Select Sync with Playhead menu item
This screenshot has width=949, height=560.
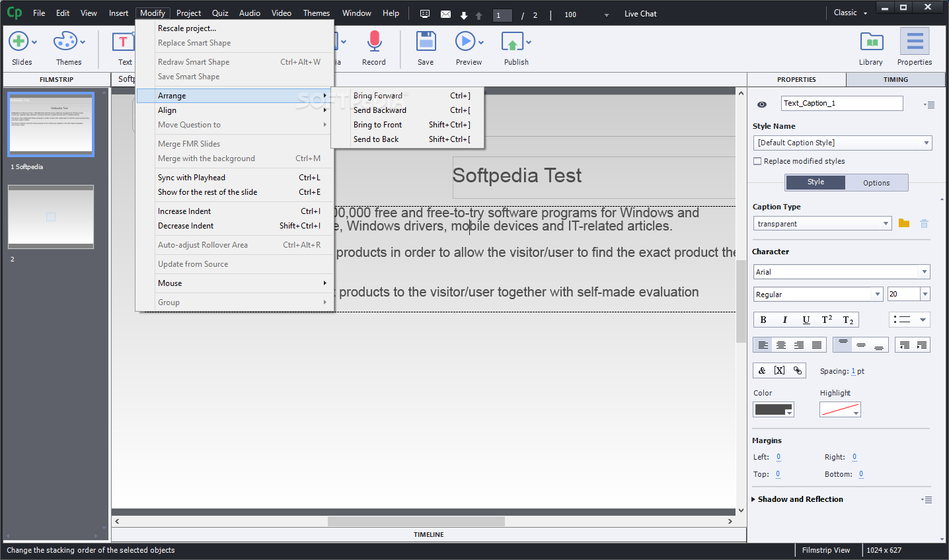[234, 178]
